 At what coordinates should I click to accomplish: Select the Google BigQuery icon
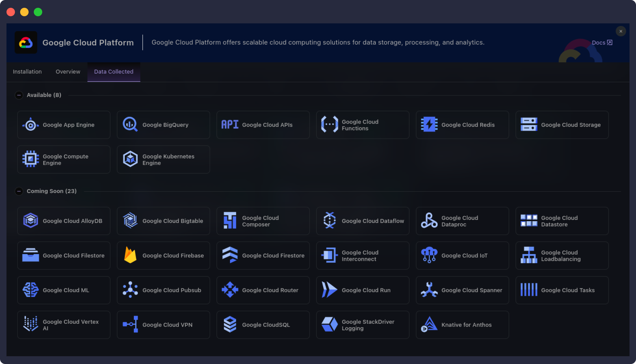tap(130, 125)
